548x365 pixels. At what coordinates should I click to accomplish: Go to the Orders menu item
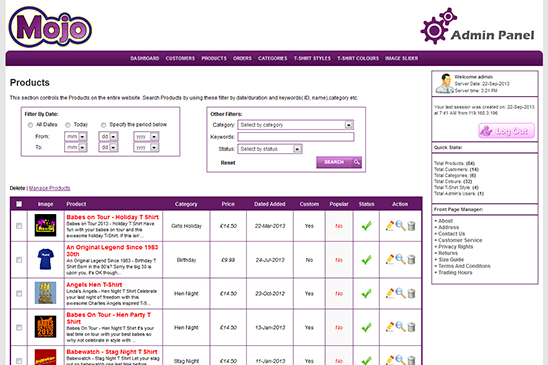click(x=242, y=58)
